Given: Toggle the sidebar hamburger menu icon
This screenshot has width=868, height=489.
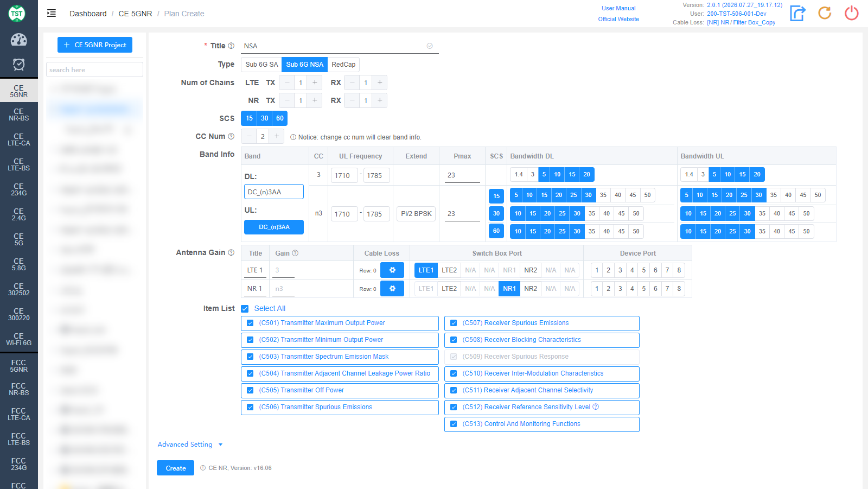Looking at the screenshot, I should [52, 13].
